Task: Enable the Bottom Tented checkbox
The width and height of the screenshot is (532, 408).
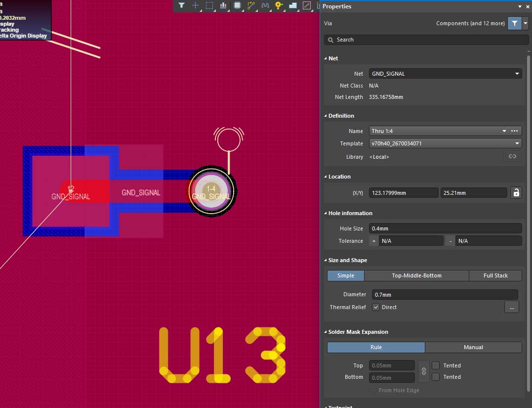Action: 436,377
